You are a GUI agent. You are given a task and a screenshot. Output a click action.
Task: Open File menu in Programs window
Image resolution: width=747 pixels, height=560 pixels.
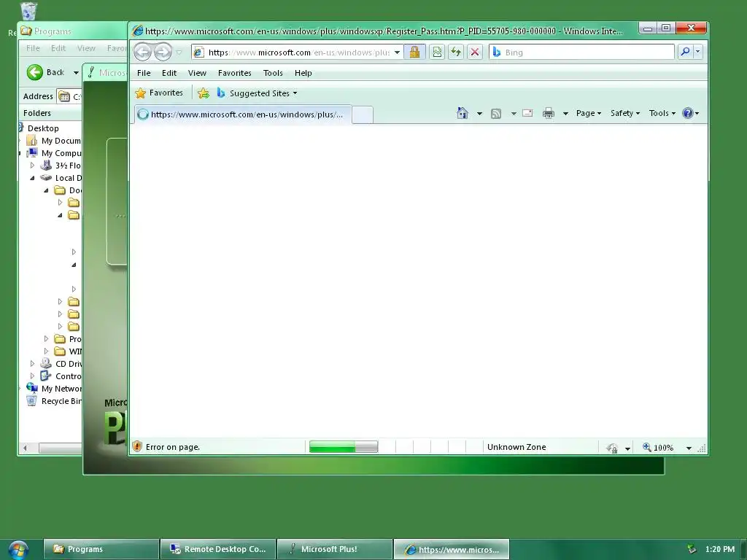[33, 48]
